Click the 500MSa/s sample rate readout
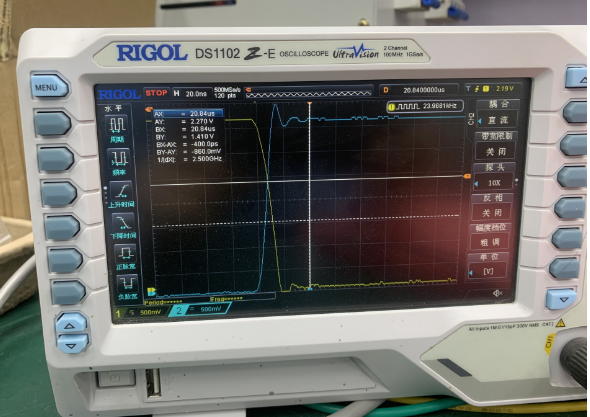This screenshot has width=590, height=417. pyautogui.click(x=227, y=90)
